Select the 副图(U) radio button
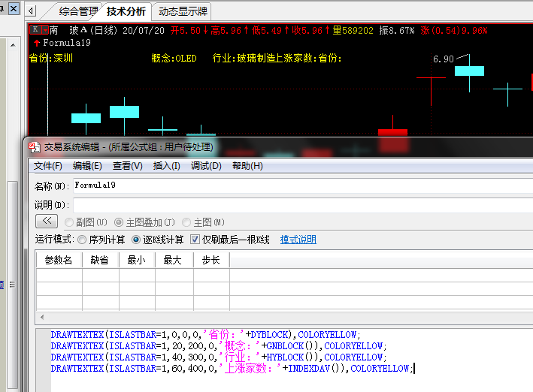533x392 pixels. pyautogui.click(x=69, y=222)
